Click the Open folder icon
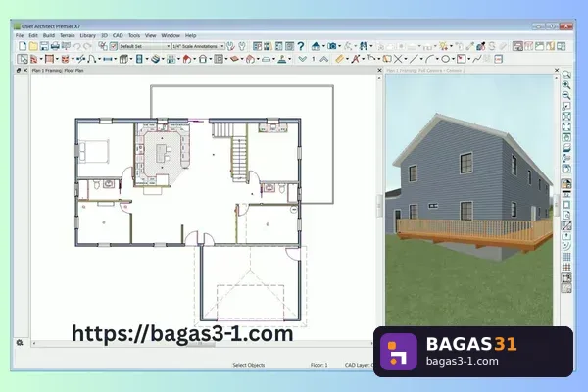The height and width of the screenshot is (392, 588). [x=33, y=46]
